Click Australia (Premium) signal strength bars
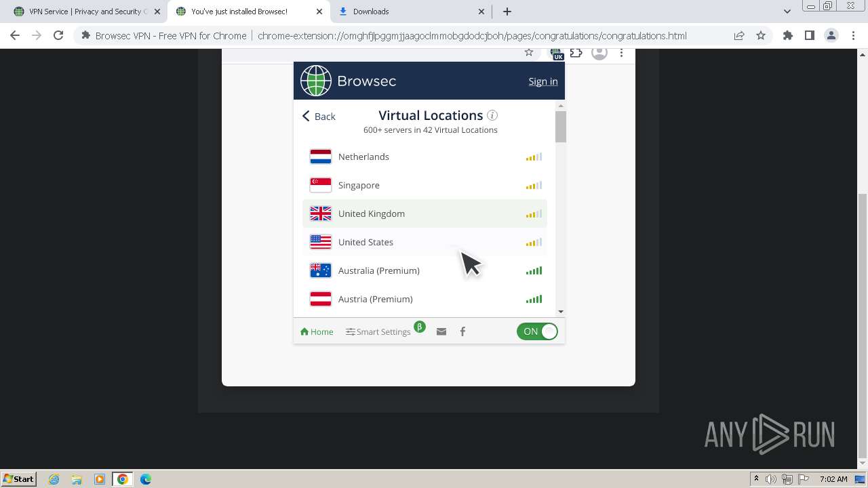This screenshot has width=868, height=488. coord(534,271)
